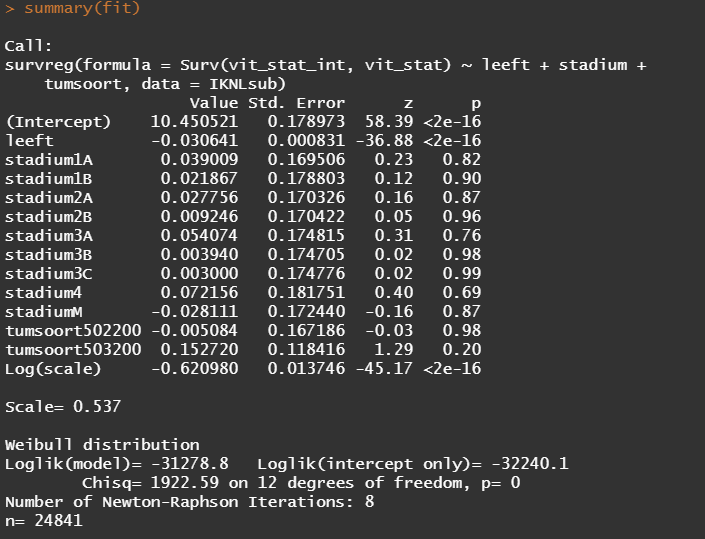Click the leeft coefficient value -0.030641
Image resolution: width=705 pixels, height=539 pixels.
pos(194,141)
